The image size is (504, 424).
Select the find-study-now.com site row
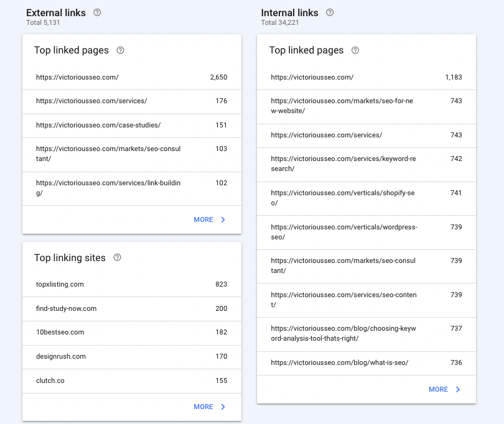[x=132, y=309]
